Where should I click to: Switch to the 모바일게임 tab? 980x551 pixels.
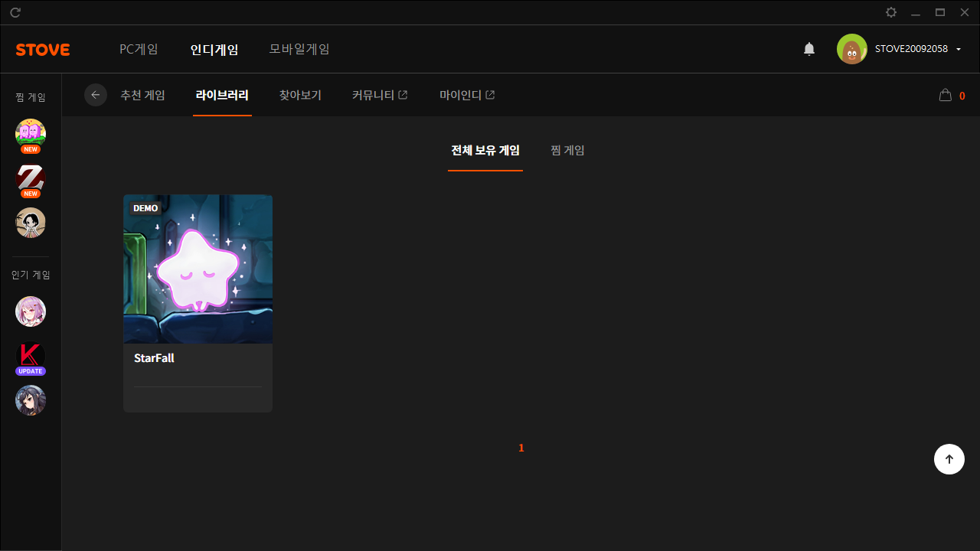tap(299, 49)
